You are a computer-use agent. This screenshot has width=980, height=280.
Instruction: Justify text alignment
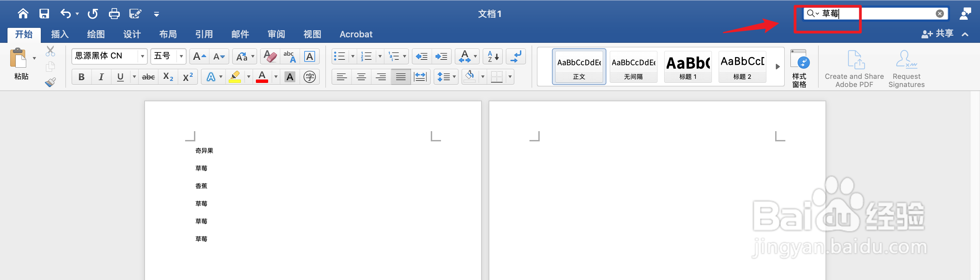pyautogui.click(x=401, y=77)
